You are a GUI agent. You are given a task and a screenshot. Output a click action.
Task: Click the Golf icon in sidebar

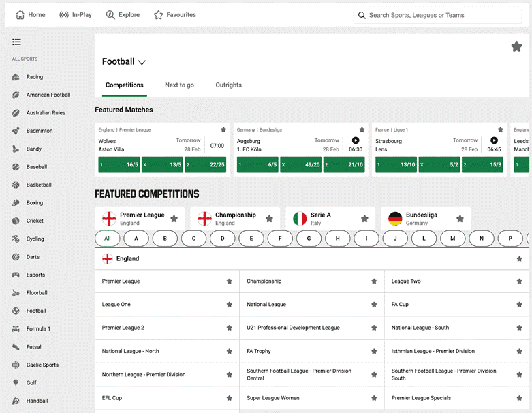click(16, 383)
